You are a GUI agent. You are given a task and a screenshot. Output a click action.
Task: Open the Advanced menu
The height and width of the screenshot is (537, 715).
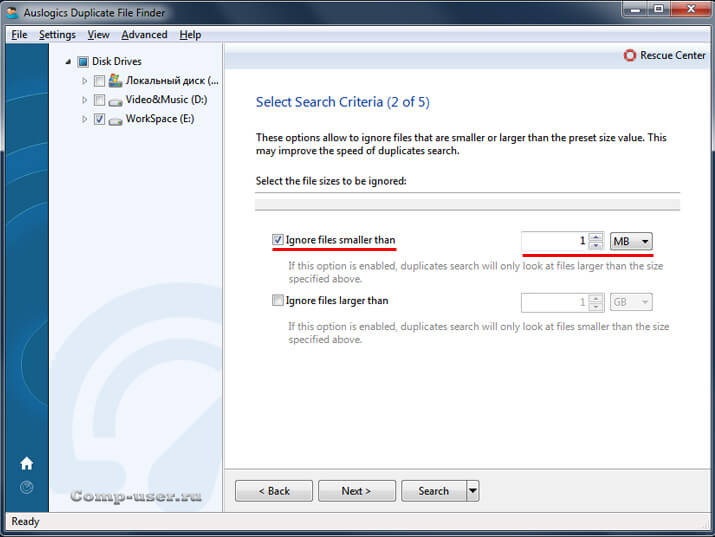tap(144, 35)
